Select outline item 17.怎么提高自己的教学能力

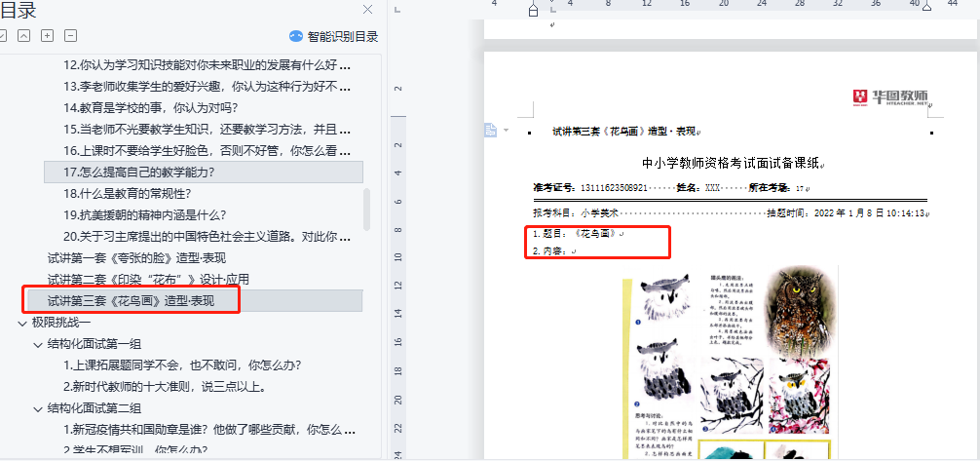pyautogui.click(x=138, y=173)
